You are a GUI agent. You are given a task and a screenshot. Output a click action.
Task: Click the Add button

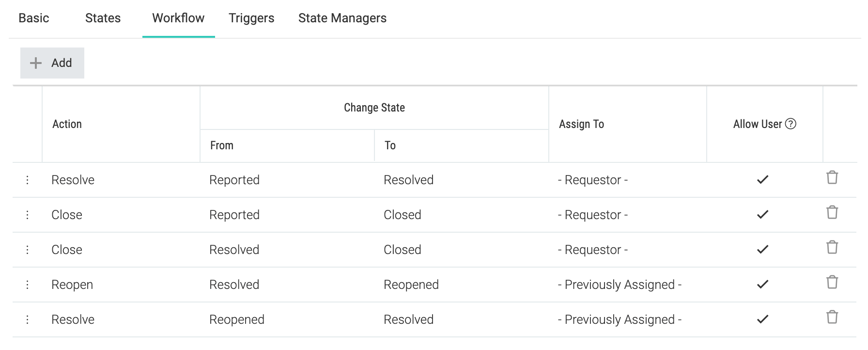[52, 63]
